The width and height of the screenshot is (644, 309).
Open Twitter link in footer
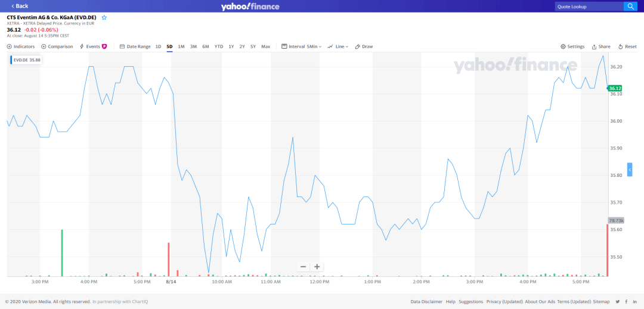point(617,301)
